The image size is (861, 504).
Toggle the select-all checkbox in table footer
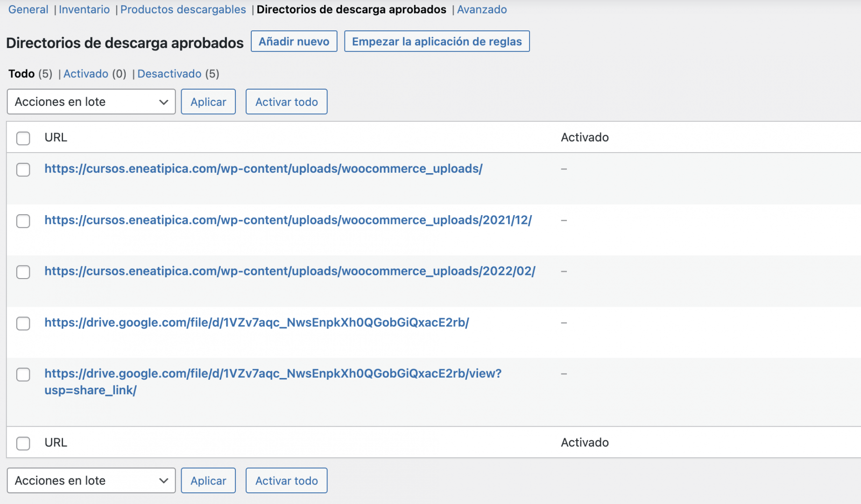tap(23, 443)
